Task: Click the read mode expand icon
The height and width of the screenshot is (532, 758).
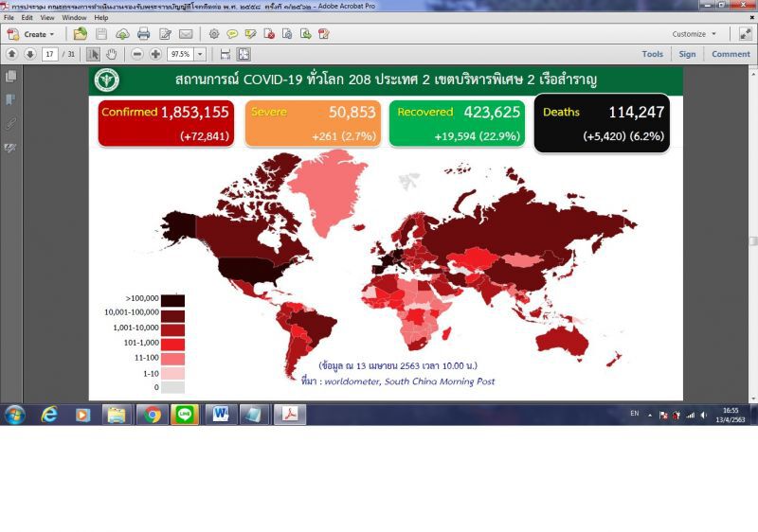Action: 745,34
